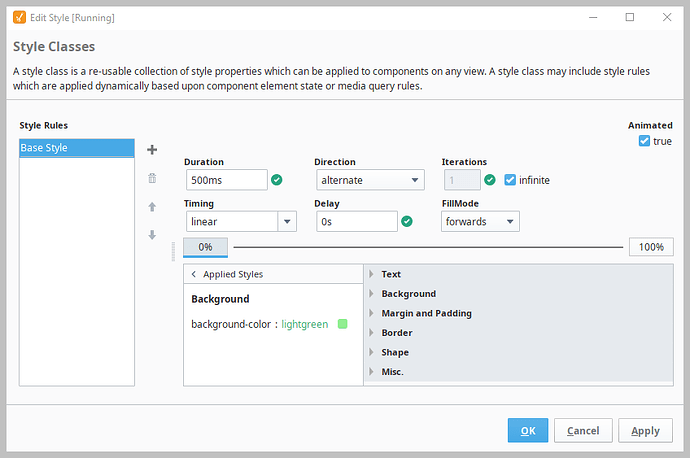Select the 100% keyframe tab

[651, 247]
